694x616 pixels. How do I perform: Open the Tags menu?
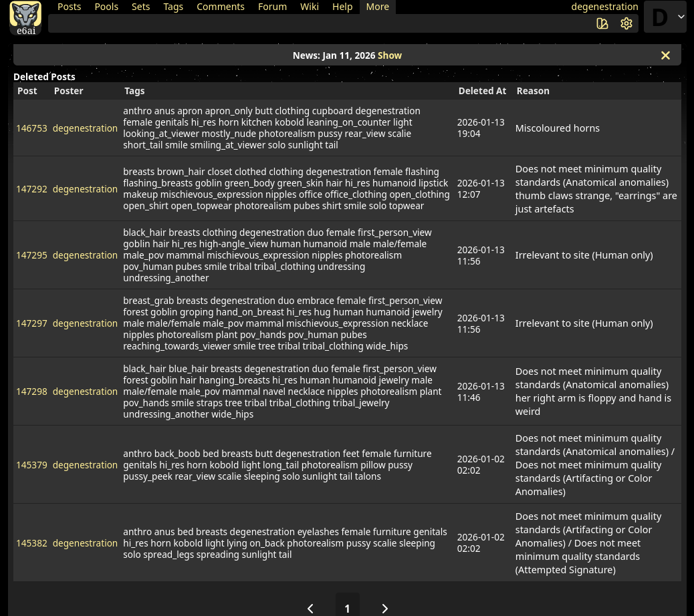(173, 7)
